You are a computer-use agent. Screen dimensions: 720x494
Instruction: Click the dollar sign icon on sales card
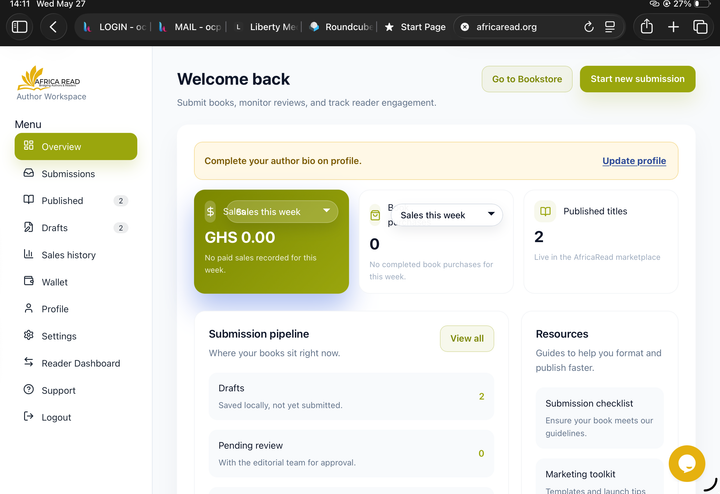point(210,212)
